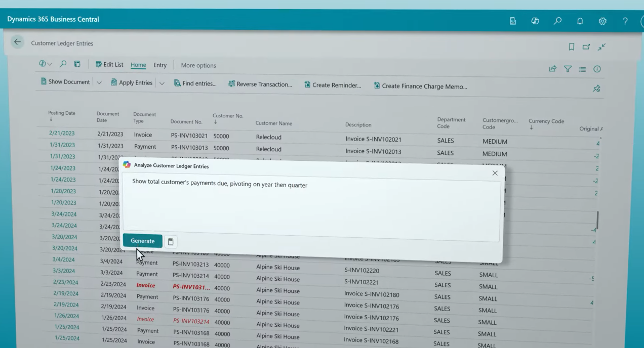The image size is (644, 348).
Task: Click Edit List
Action: coord(108,65)
